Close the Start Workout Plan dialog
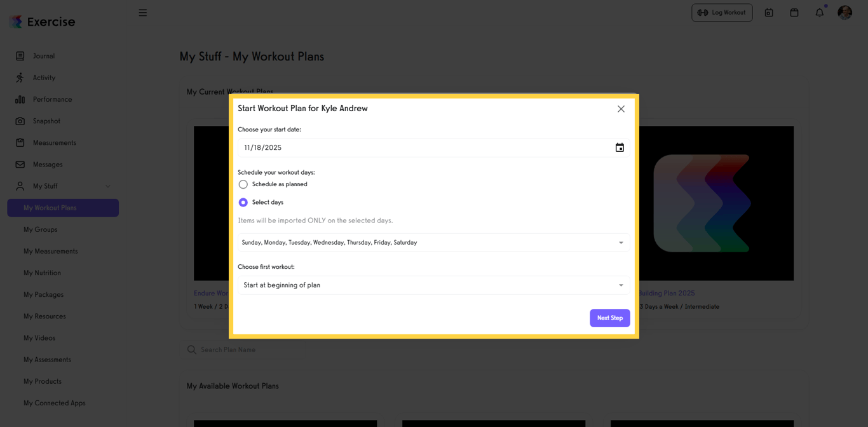The width and height of the screenshot is (868, 427). pyautogui.click(x=621, y=109)
